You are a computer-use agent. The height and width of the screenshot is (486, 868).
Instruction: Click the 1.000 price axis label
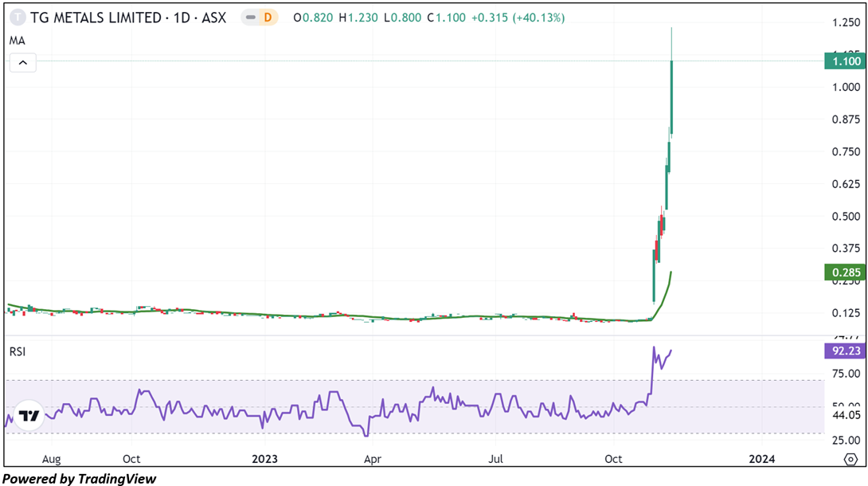coord(846,87)
